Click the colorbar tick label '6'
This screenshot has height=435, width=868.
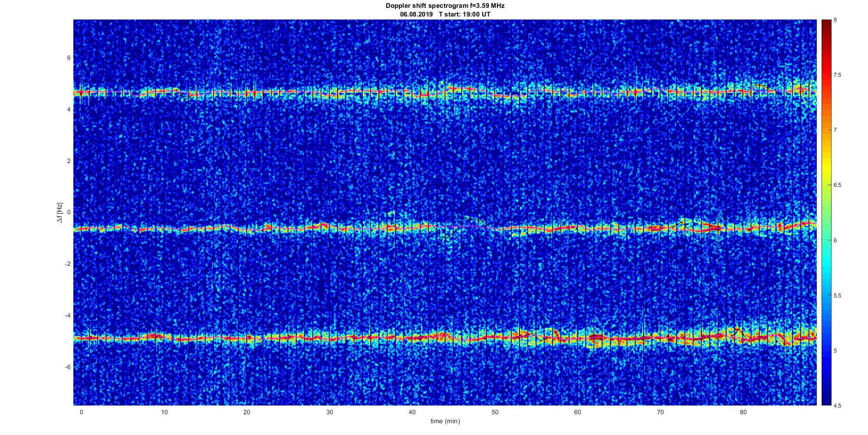[835, 240]
